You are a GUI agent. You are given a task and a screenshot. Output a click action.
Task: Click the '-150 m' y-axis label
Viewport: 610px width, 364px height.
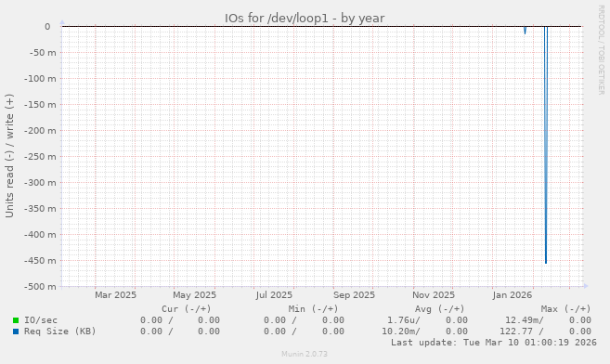[40, 105]
